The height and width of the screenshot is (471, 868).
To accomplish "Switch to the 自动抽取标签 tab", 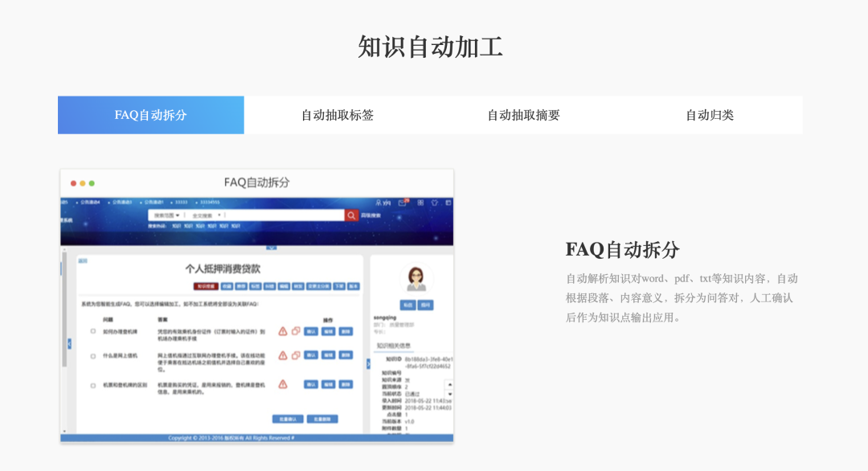I will point(337,115).
